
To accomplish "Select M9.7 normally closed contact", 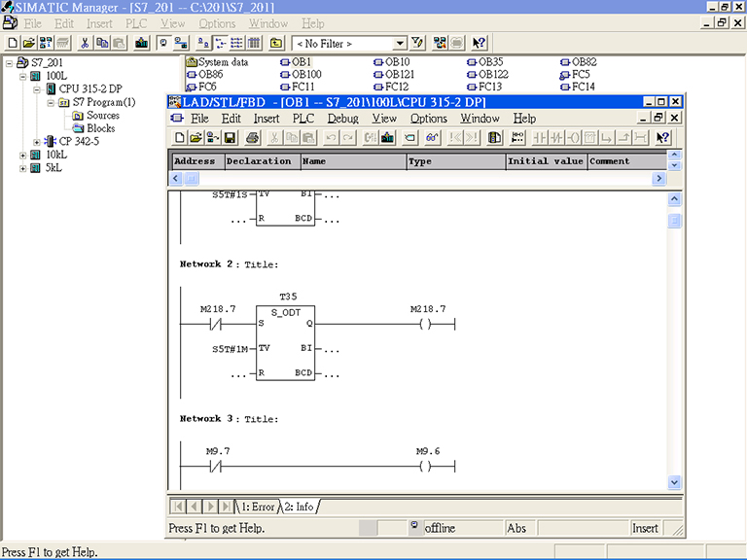I will tap(216, 467).
